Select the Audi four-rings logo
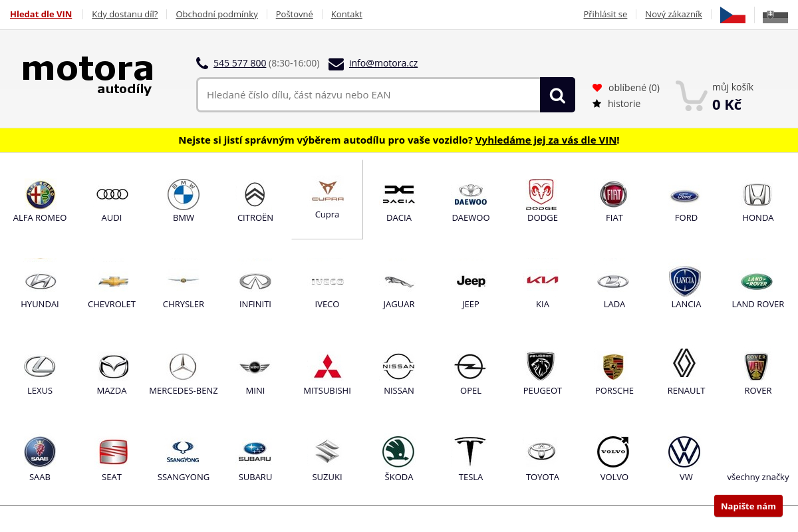This screenshot has height=532, width=798. pos(112,194)
